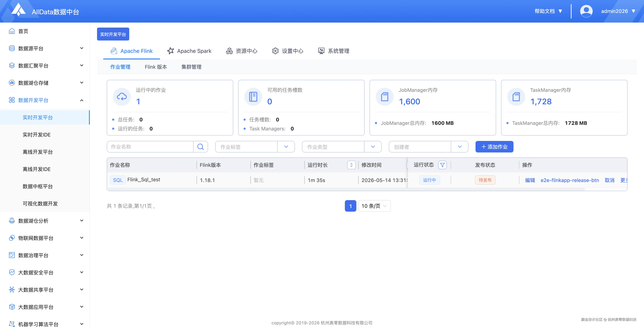Click the 实时开发平台 breadcrumb tag

click(113, 34)
